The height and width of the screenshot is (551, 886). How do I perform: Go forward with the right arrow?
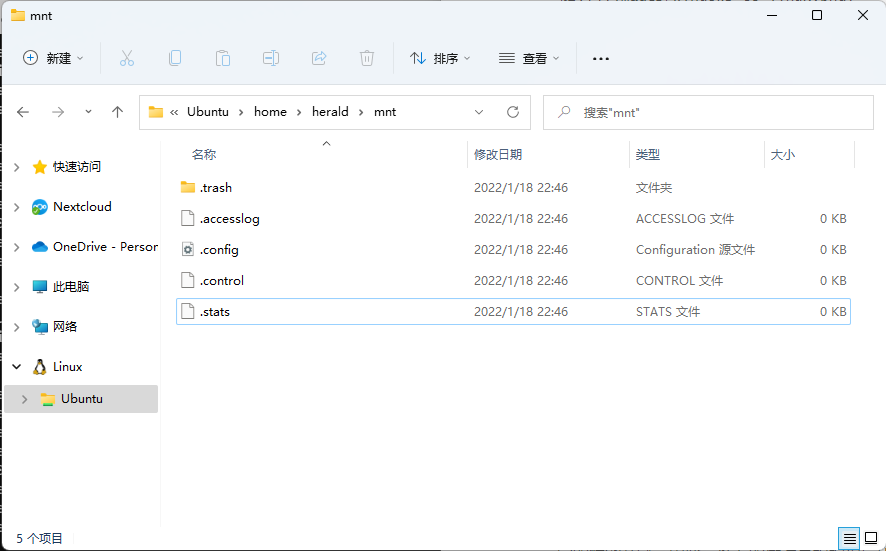point(58,112)
